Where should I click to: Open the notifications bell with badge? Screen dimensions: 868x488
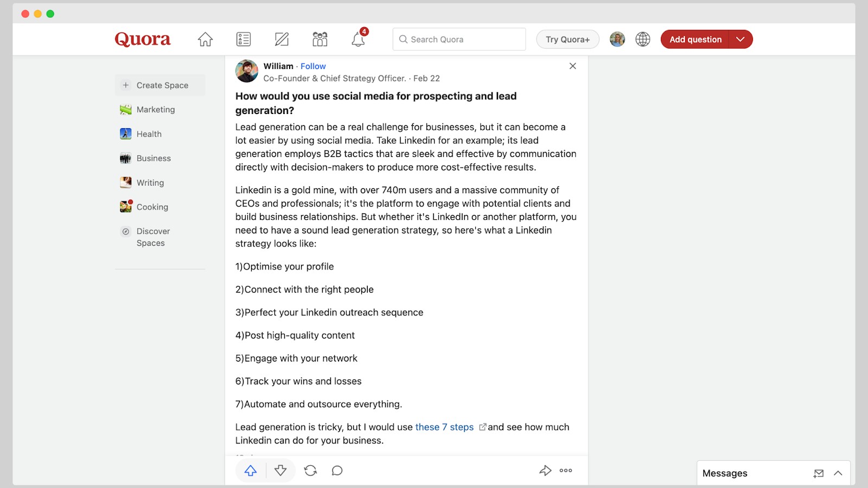(x=359, y=38)
